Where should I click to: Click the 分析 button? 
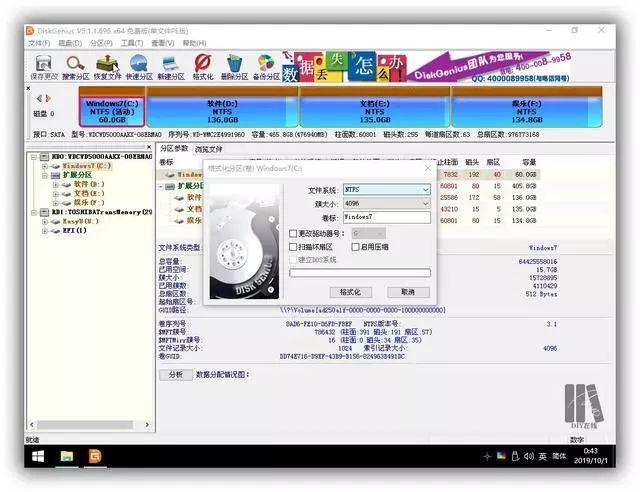176,374
